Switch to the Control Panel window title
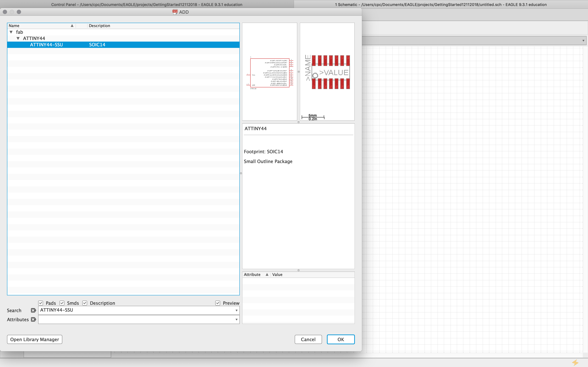Screen dimensions: 588x367 (x=146, y=4)
